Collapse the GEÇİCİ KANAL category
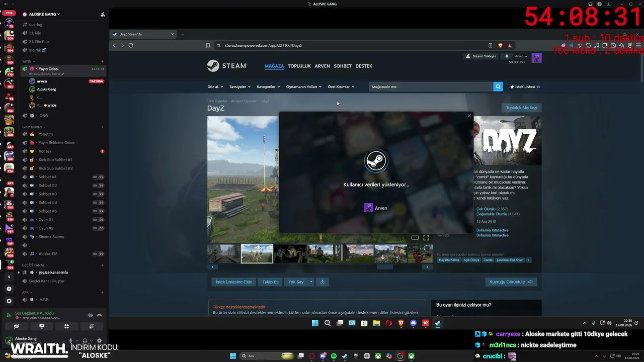Image resolution: width=644 pixels, height=362 pixels. [x=35, y=265]
